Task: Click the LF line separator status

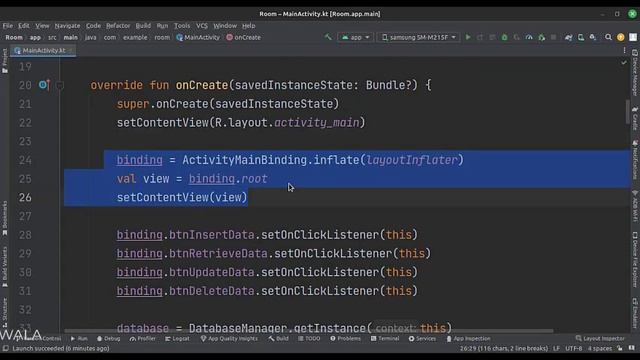Action: pyautogui.click(x=556, y=348)
